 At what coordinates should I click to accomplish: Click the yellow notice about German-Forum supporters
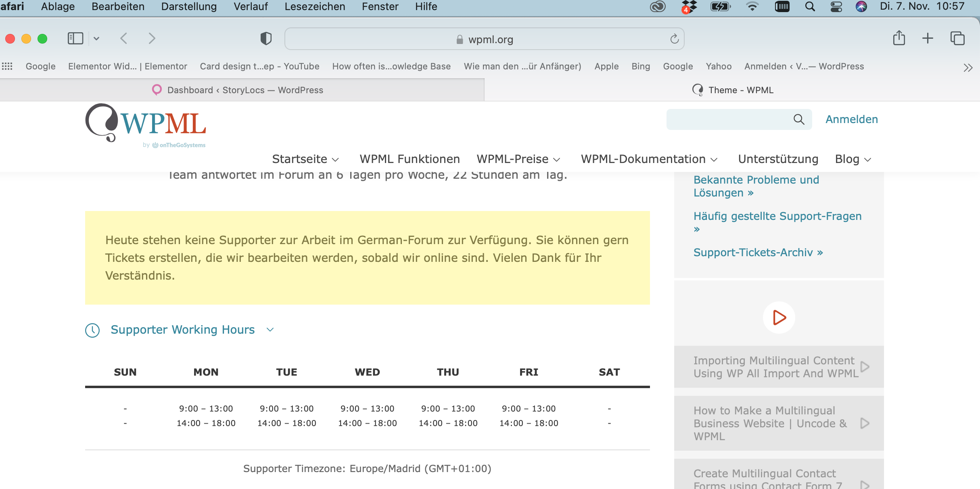pyautogui.click(x=368, y=258)
